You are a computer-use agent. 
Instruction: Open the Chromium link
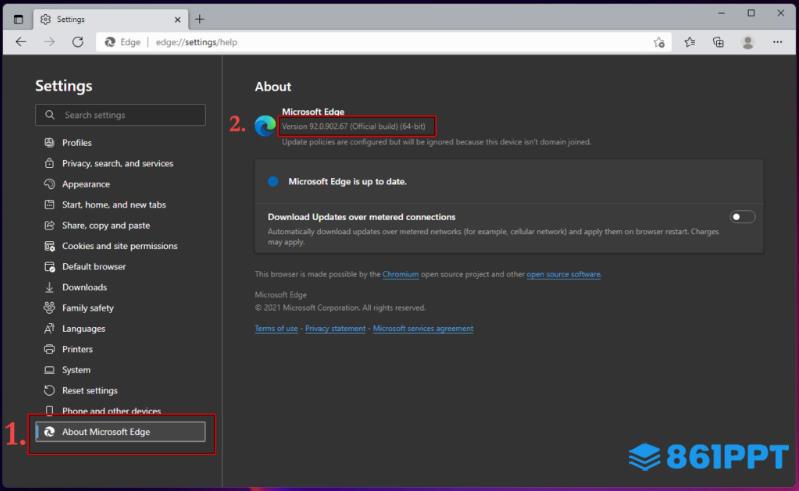click(x=401, y=274)
